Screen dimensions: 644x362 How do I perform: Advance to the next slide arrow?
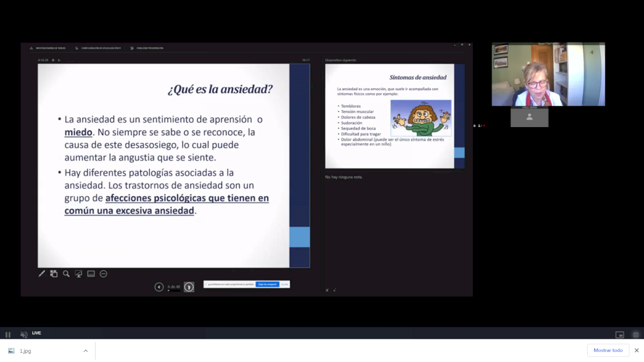[x=189, y=287]
